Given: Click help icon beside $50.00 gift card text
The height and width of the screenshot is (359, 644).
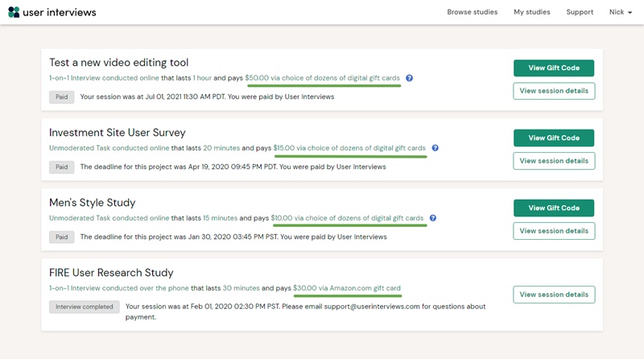Looking at the screenshot, I should pyautogui.click(x=410, y=78).
